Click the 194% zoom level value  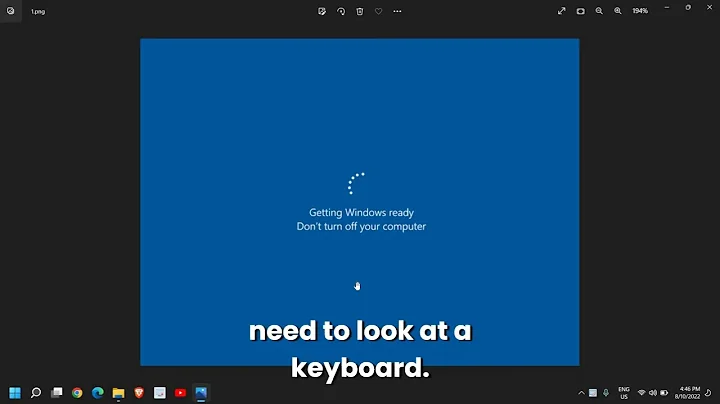click(x=640, y=11)
